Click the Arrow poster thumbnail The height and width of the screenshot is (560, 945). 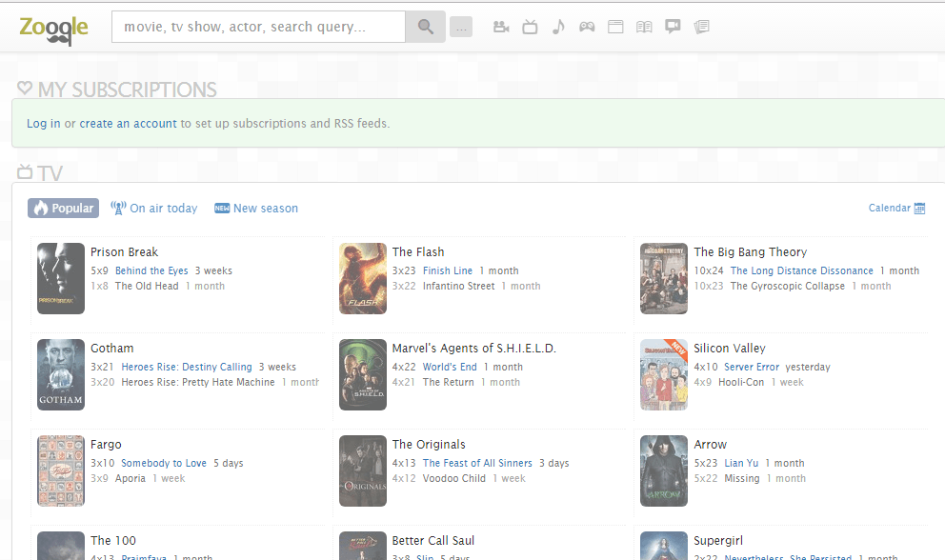click(664, 470)
